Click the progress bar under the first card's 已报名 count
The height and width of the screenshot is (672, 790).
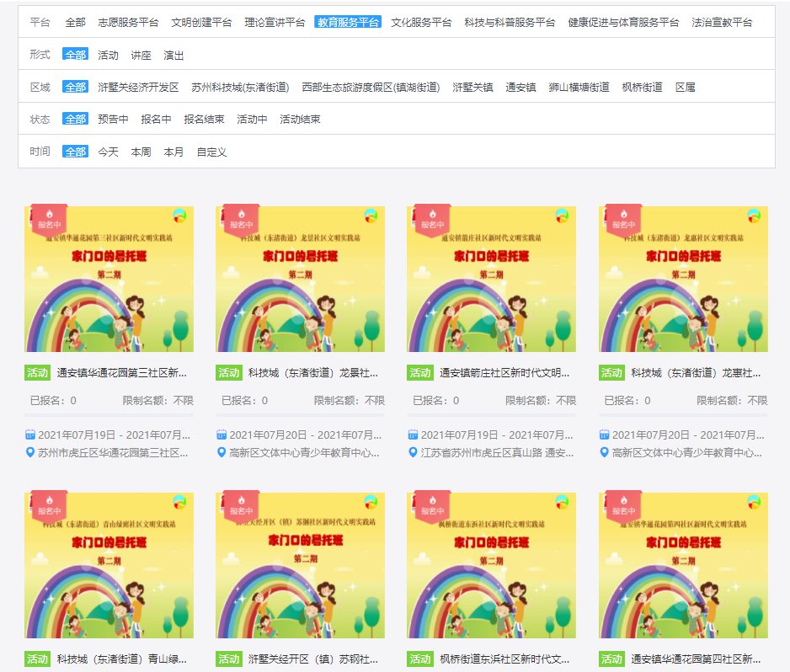tap(109, 415)
